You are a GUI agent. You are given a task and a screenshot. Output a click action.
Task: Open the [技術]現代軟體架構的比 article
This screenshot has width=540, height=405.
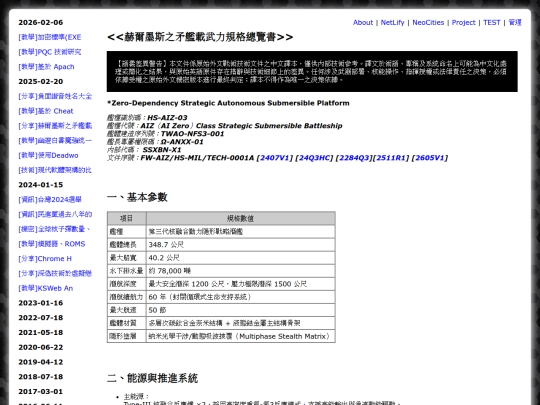tap(55, 170)
